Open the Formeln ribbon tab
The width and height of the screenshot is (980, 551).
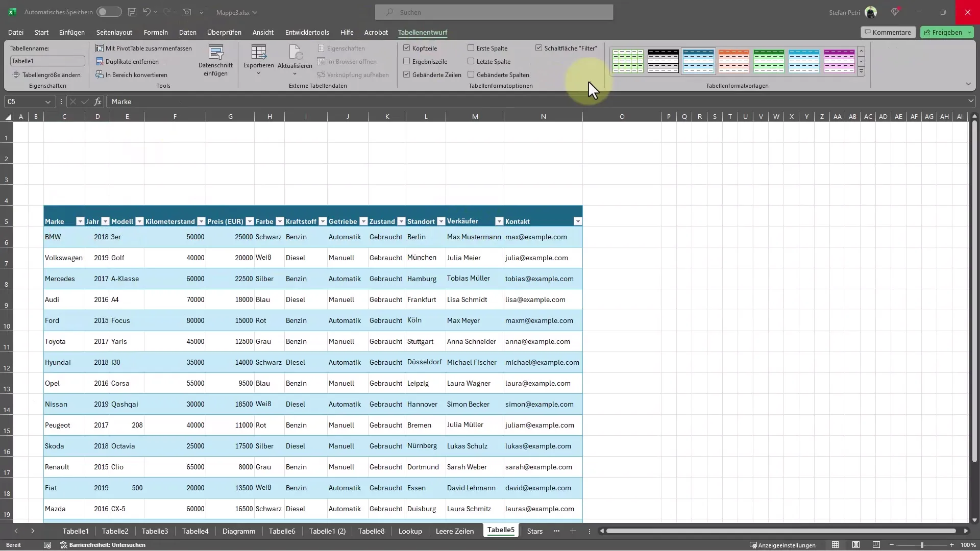tap(156, 32)
